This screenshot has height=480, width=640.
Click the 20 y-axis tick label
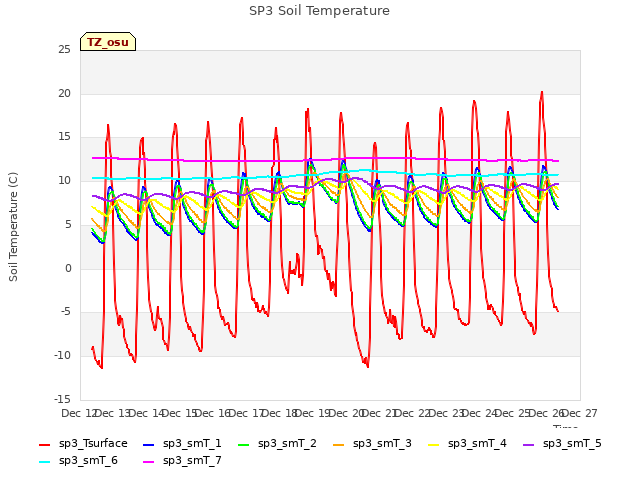(x=64, y=93)
